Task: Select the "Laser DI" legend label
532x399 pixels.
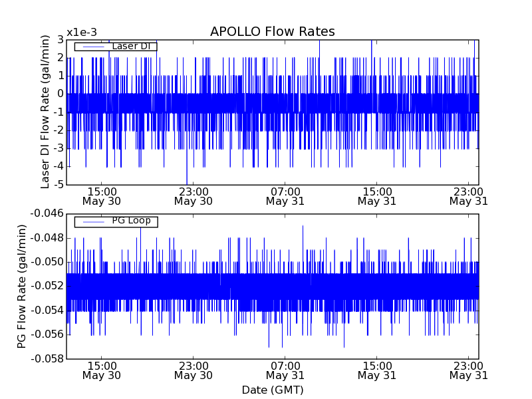Action: [x=130, y=46]
